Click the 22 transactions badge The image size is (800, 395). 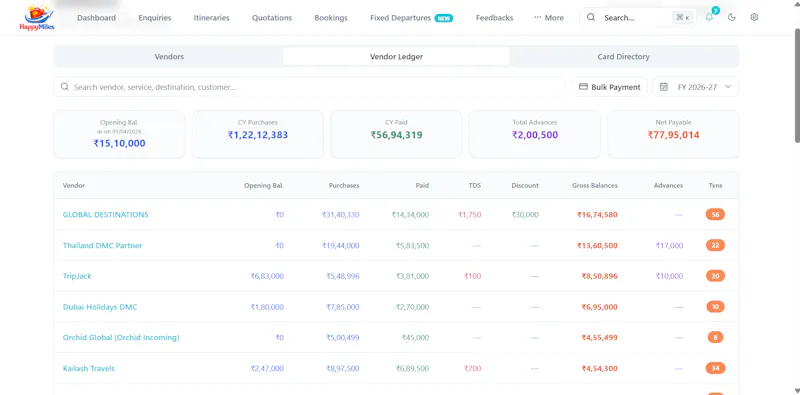point(715,245)
